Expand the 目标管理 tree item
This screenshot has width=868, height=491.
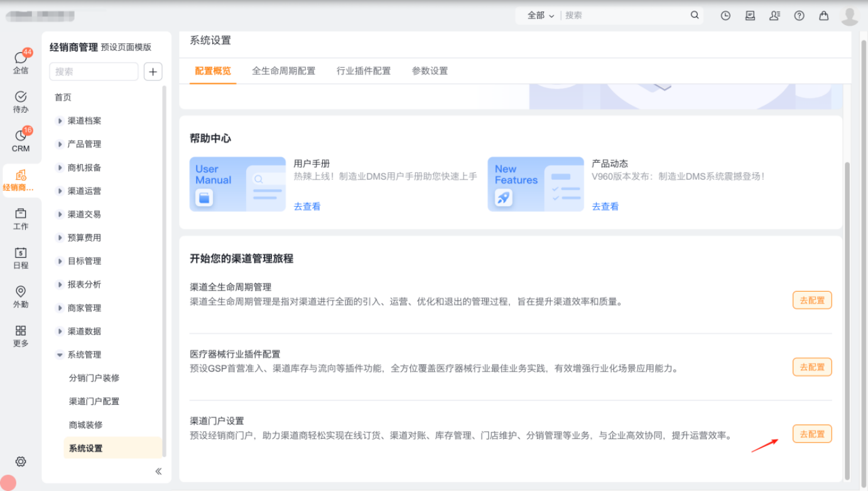coord(60,261)
